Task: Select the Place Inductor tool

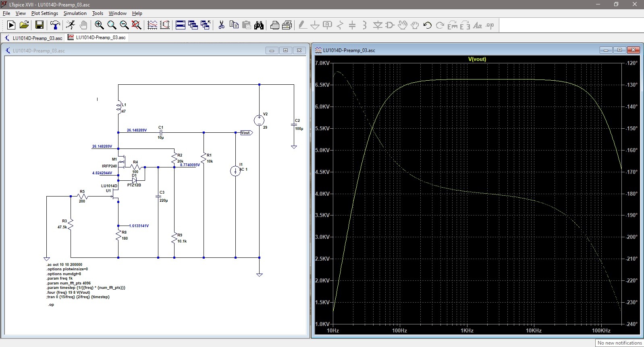Action: coord(365,25)
